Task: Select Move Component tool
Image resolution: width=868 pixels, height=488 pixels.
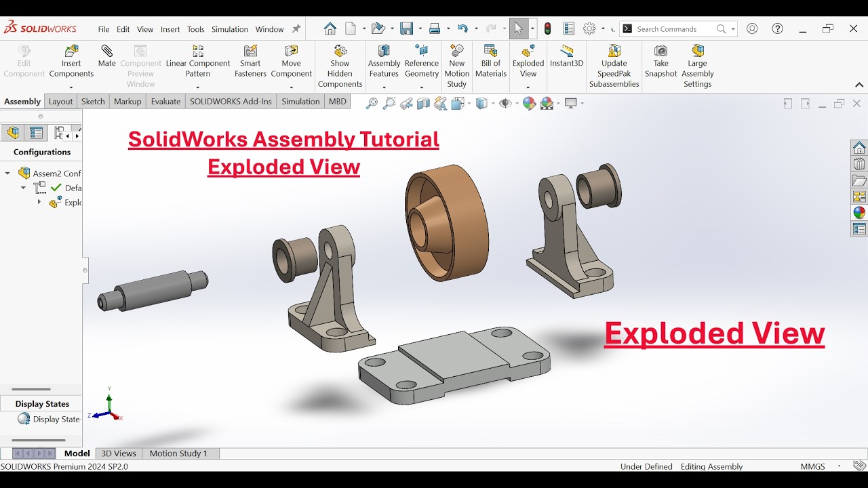Action: 291,62
